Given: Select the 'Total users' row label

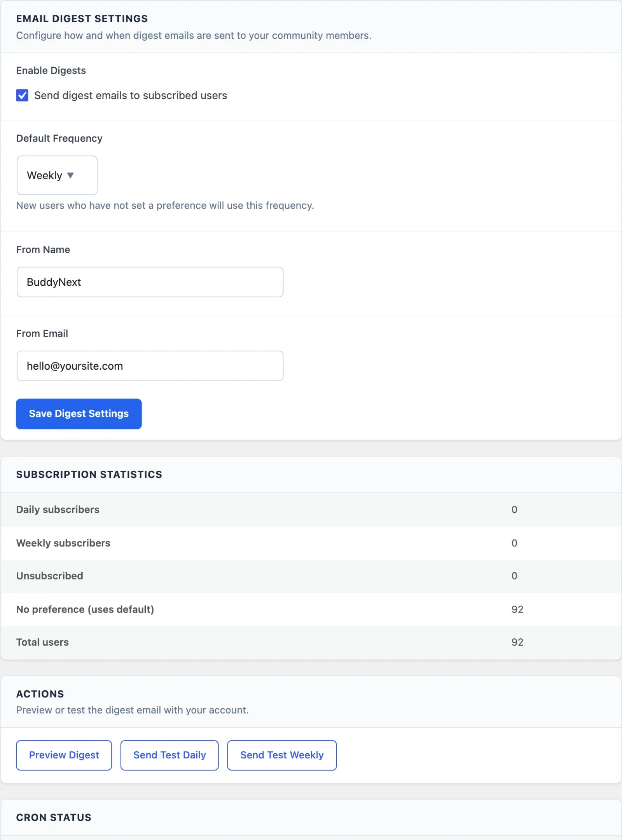Looking at the screenshot, I should (x=42, y=643).
